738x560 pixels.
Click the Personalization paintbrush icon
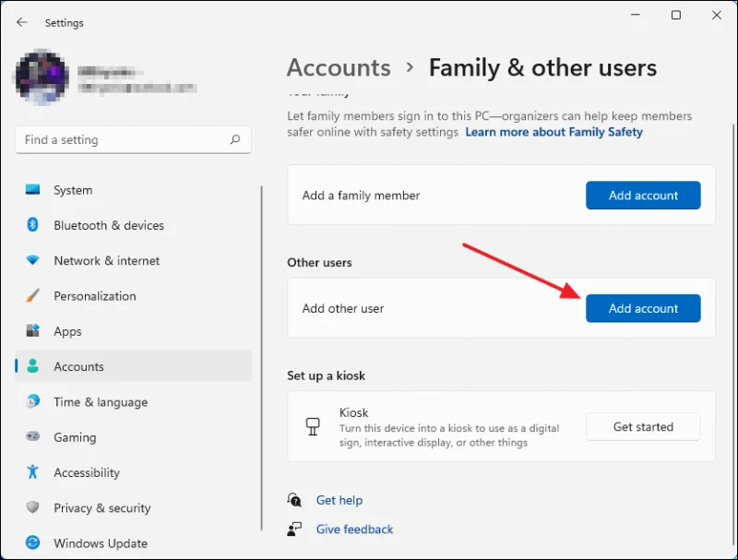(x=32, y=295)
